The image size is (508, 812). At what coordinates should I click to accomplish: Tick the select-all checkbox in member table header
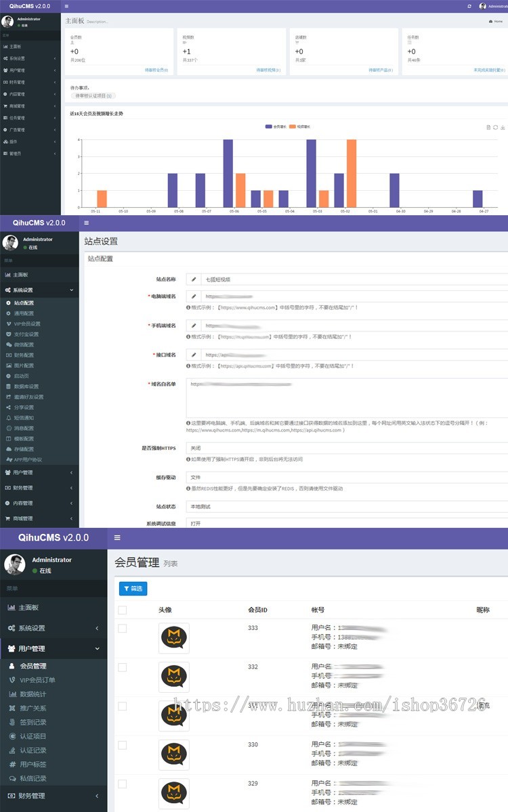point(122,610)
